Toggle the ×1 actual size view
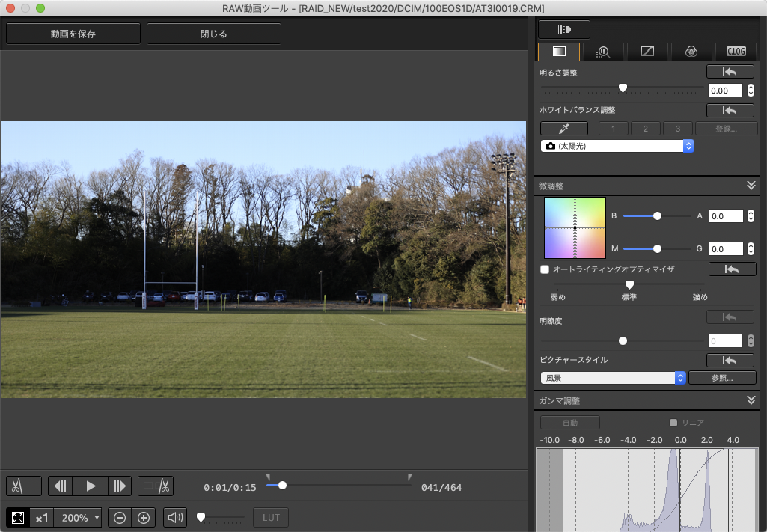 [42, 517]
